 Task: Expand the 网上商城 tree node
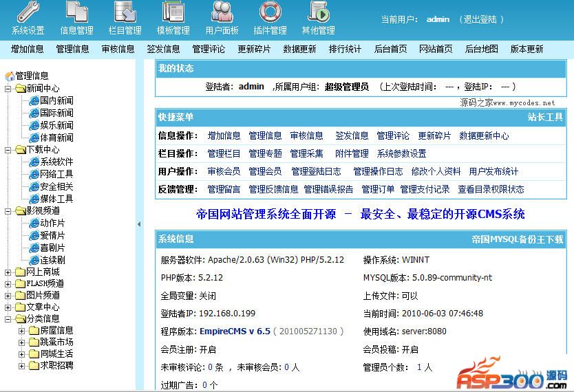(x=8, y=272)
